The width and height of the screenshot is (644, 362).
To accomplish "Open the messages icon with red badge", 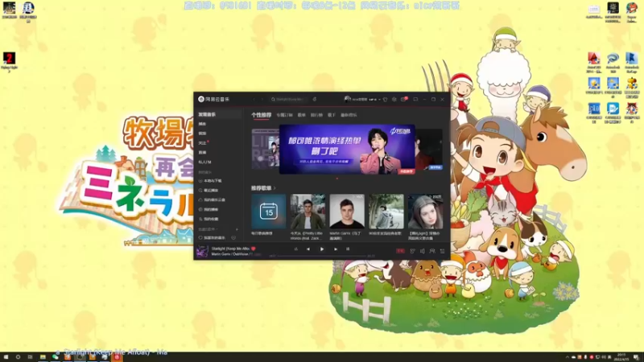I will coord(404,99).
